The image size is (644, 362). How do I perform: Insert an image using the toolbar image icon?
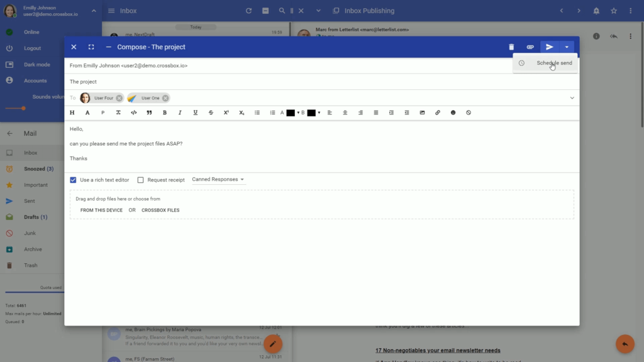point(422,112)
